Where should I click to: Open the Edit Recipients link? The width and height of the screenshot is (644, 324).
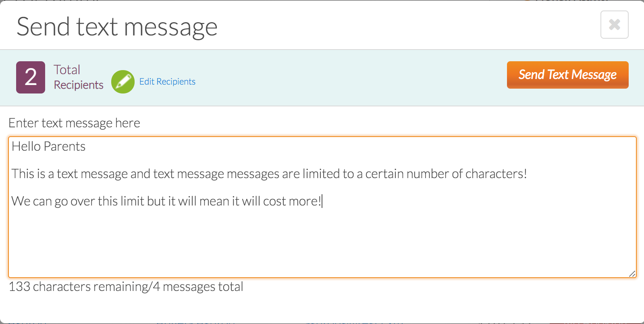(167, 82)
